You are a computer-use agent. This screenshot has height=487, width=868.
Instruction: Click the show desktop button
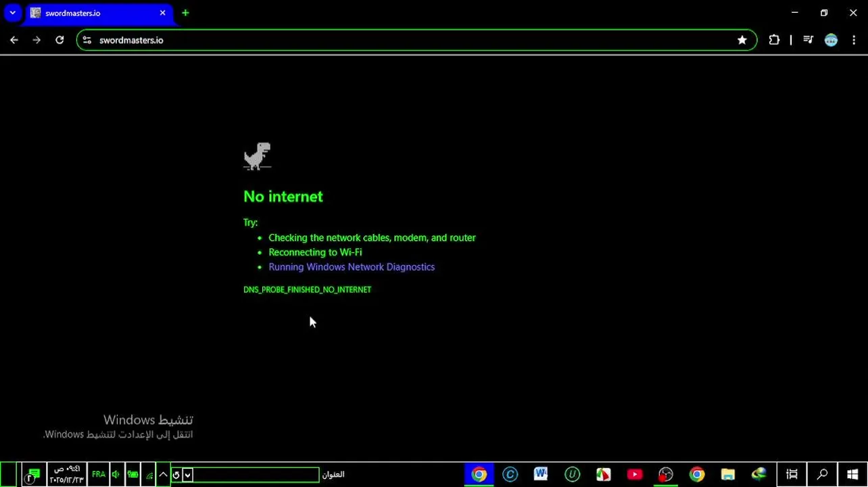pyautogui.click(x=9, y=475)
